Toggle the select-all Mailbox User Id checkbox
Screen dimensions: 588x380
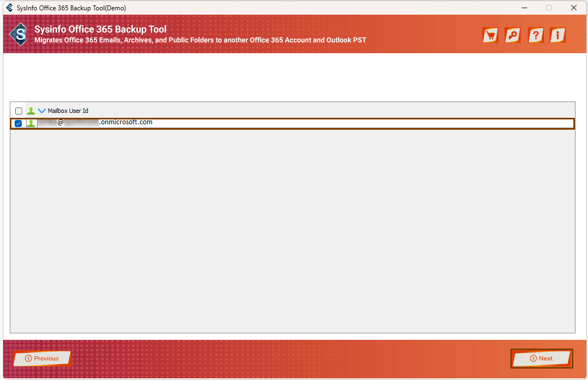click(19, 111)
